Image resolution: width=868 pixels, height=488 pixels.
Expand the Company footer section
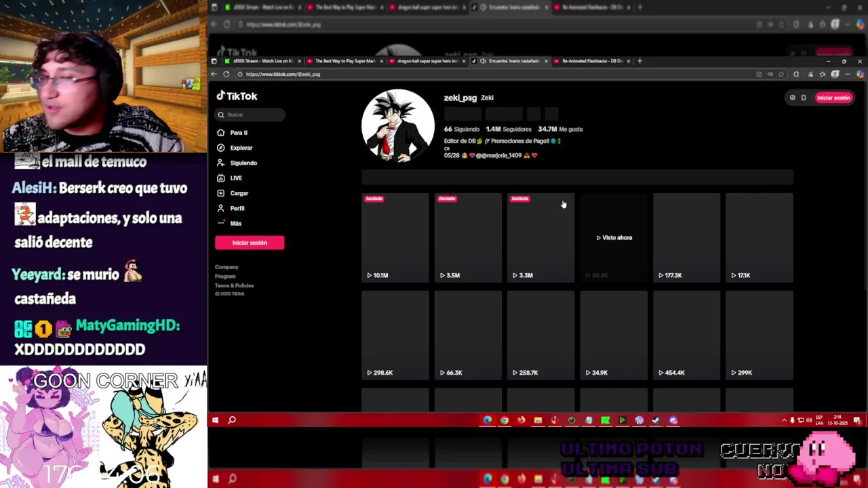click(226, 267)
